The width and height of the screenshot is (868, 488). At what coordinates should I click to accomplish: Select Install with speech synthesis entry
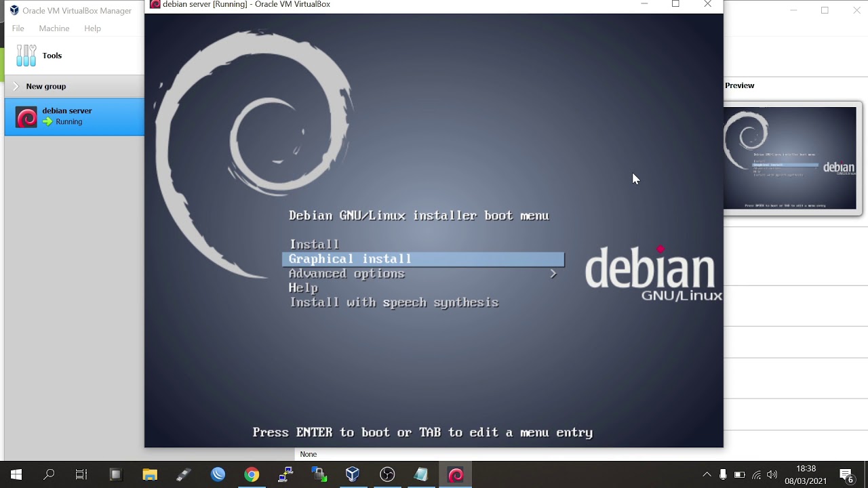pos(394,302)
